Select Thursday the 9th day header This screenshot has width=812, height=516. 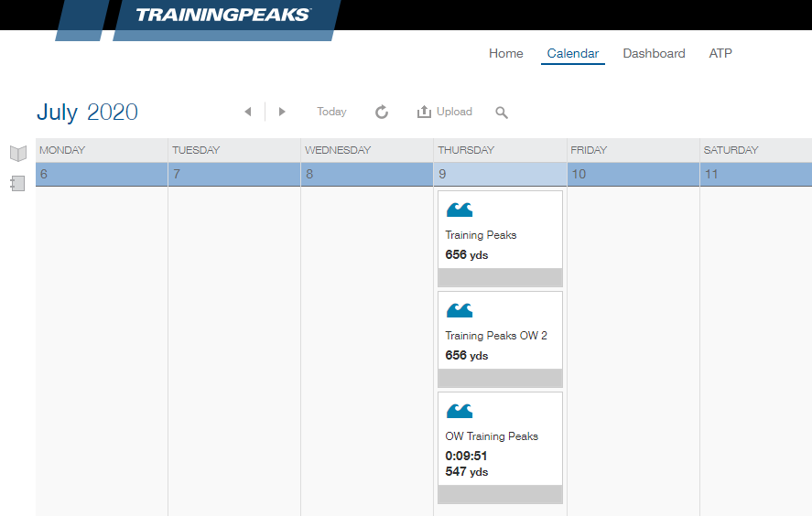(x=500, y=175)
